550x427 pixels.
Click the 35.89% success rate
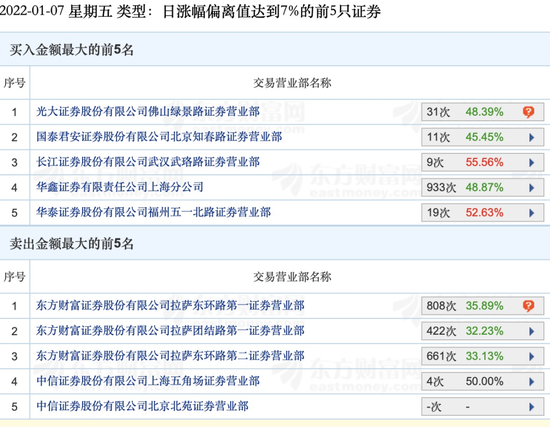coord(484,306)
